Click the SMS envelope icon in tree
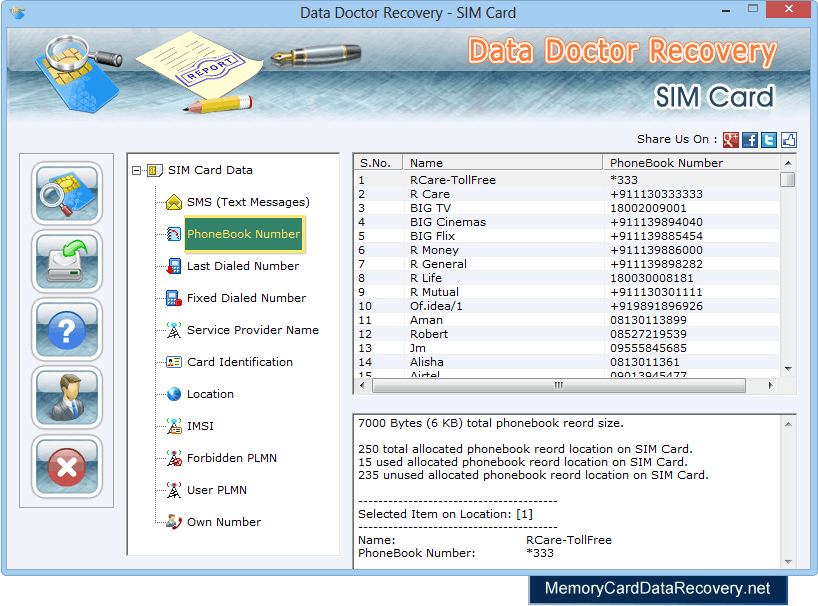818x606 pixels. pyautogui.click(x=174, y=202)
